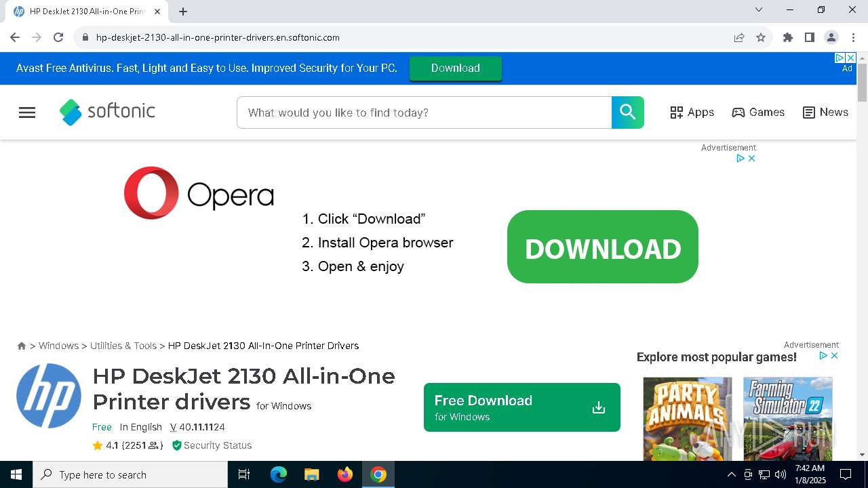This screenshot has width=868, height=488.
Task: Click taskbar search box
Action: (130, 474)
